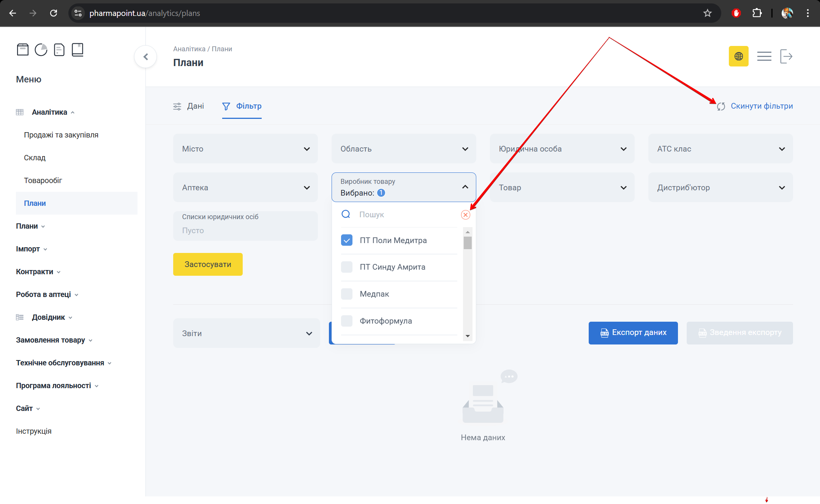
Task: Check the ПТ Синду Амрита checkbox
Action: click(x=347, y=267)
